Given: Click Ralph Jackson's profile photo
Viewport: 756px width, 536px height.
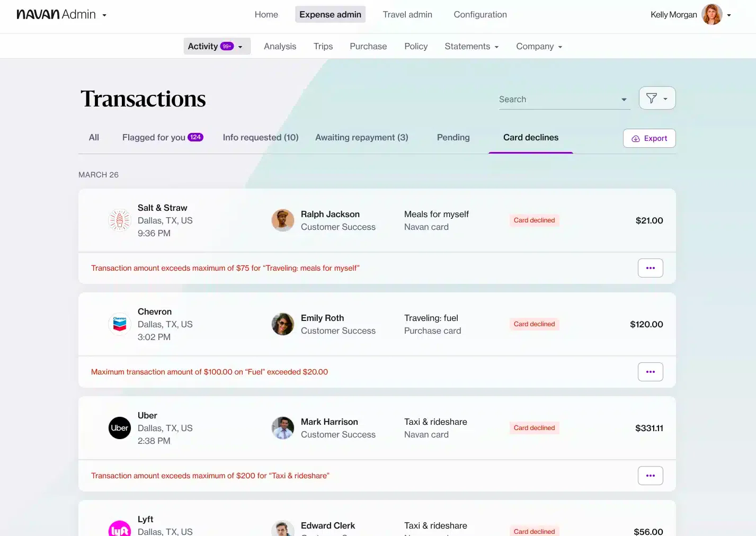Looking at the screenshot, I should click(283, 220).
